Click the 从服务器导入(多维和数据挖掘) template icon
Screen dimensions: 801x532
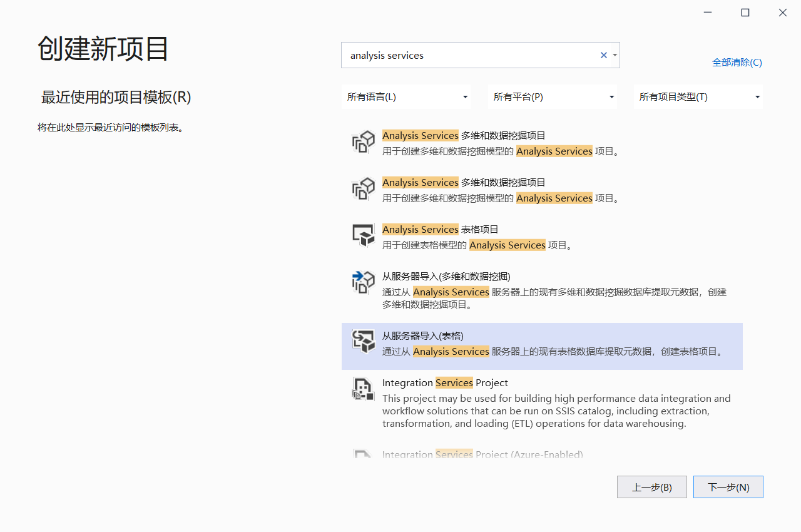[364, 283]
